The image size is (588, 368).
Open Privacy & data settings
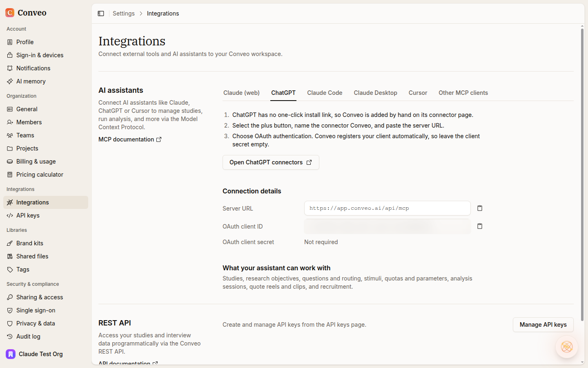click(46, 323)
